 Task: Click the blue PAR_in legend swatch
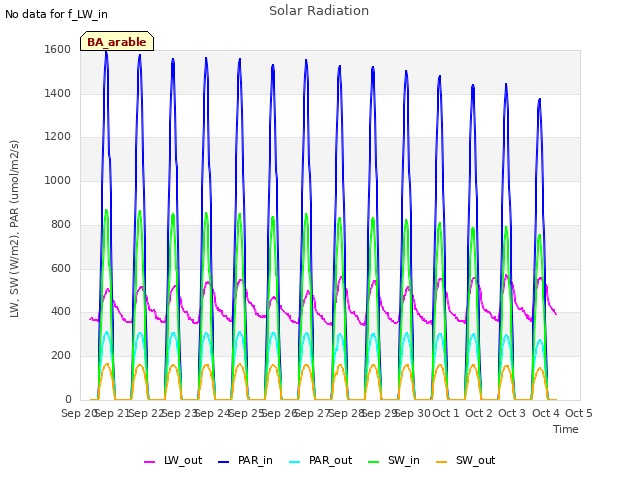tap(224, 462)
